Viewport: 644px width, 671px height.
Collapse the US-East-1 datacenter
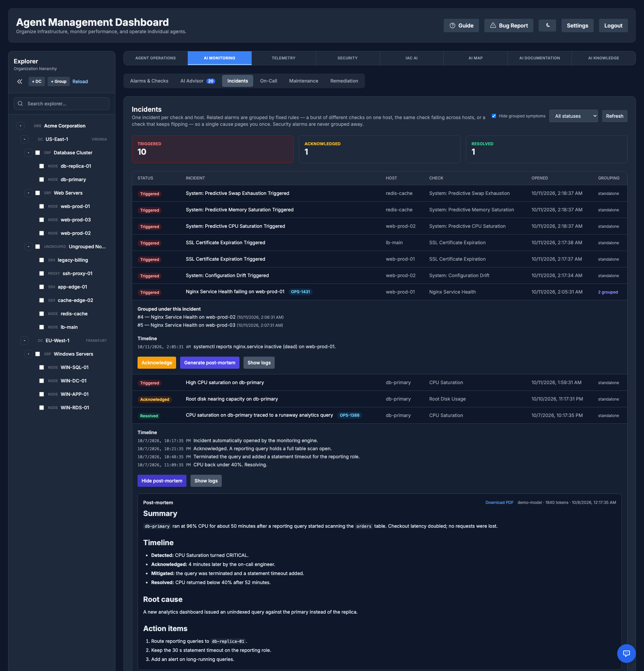[24, 139]
